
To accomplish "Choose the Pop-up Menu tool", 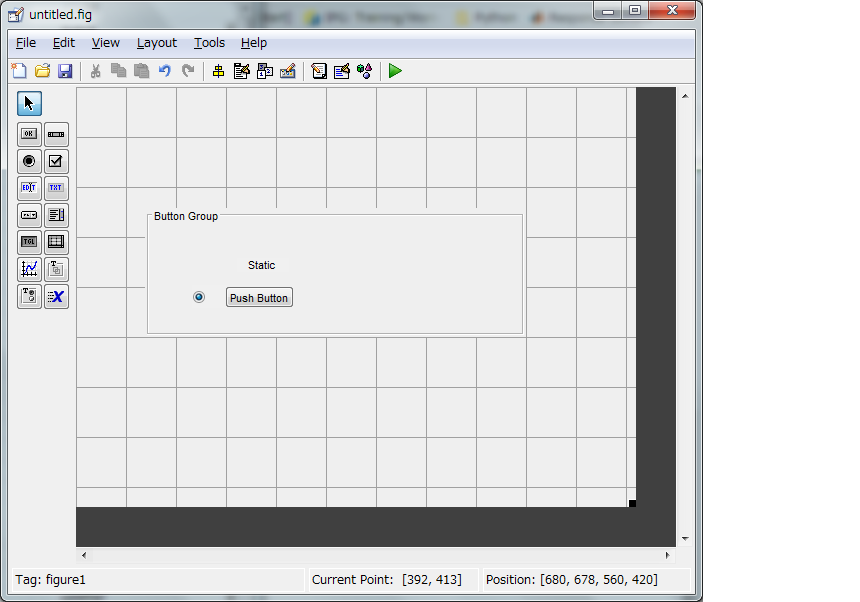I will tap(29, 214).
